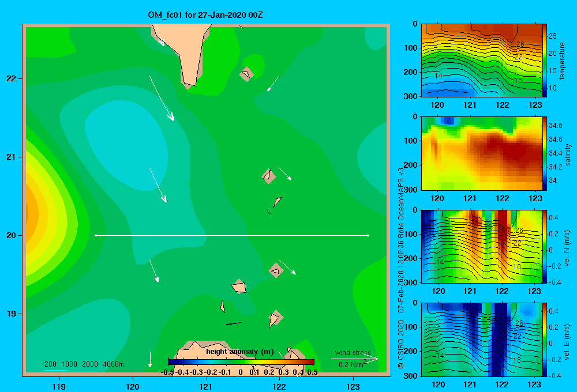Screen dimensions: 577x392
Task: Click latitude tick 22 on main map
Action: pyautogui.click(x=12, y=78)
